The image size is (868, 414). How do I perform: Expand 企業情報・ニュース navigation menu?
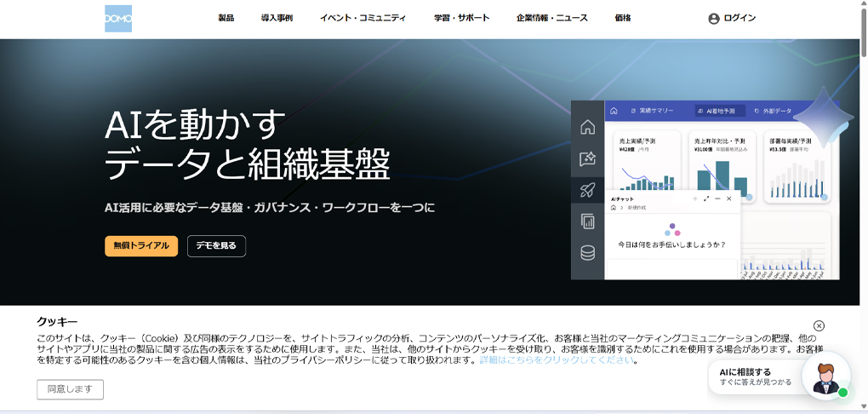[x=552, y=18]
